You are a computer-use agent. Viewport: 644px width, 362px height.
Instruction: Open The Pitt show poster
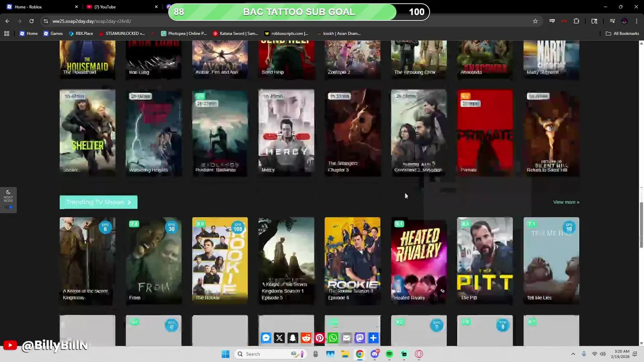(485, 260)
